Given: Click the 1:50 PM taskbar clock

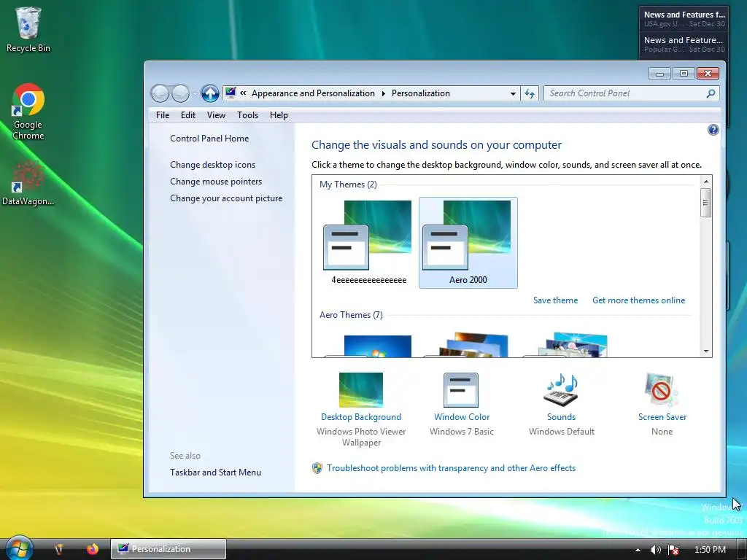Looking at the screenshot, I should click(x=710, y=550).
